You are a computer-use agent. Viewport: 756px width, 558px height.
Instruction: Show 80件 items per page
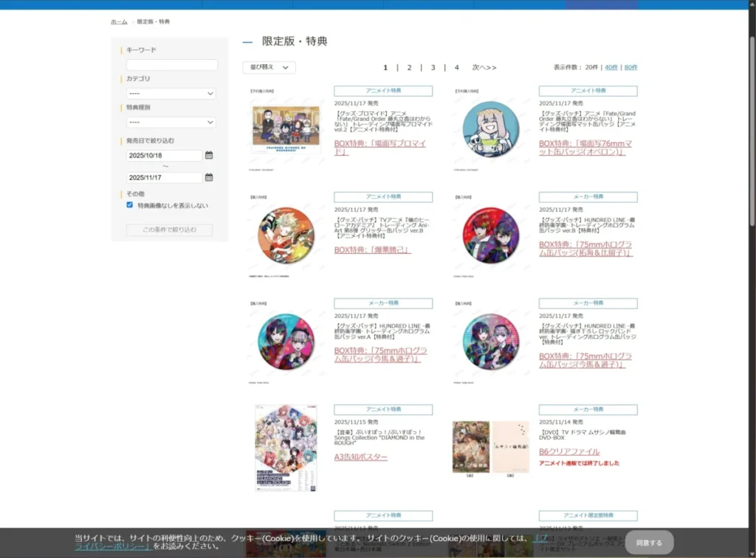coord(630,67)
